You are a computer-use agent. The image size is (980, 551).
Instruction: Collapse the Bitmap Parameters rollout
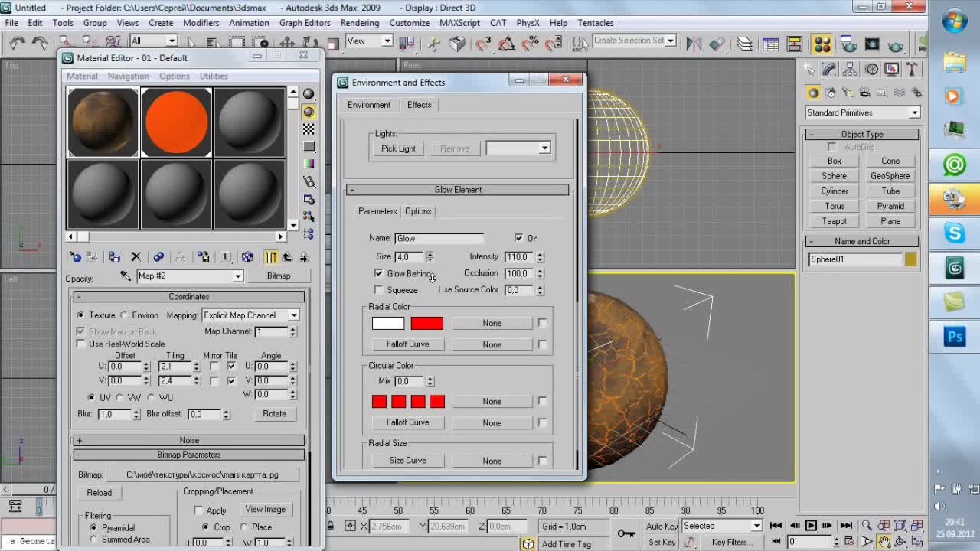189,455
